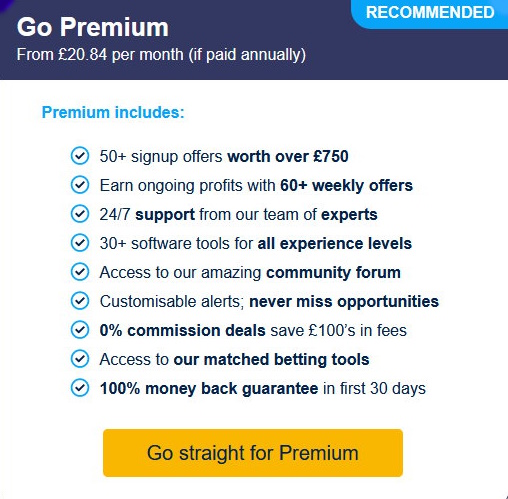Screen dimensions: 508x499
Task: Click the Go straight for Premium button
Action: (x=253, y=453)
